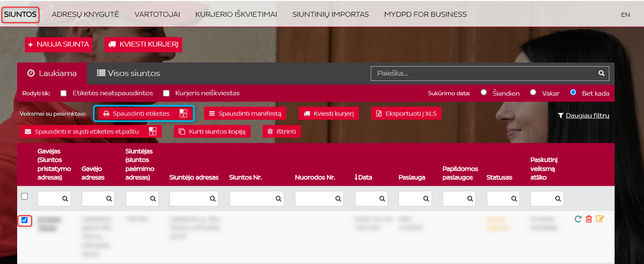Screen dimensions: 644x264
Task: Click search icon in Papildomos paslaugos filter
Action: 470,199
